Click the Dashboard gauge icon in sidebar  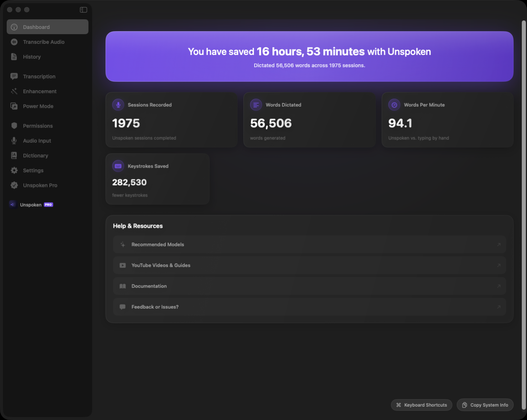14,27
